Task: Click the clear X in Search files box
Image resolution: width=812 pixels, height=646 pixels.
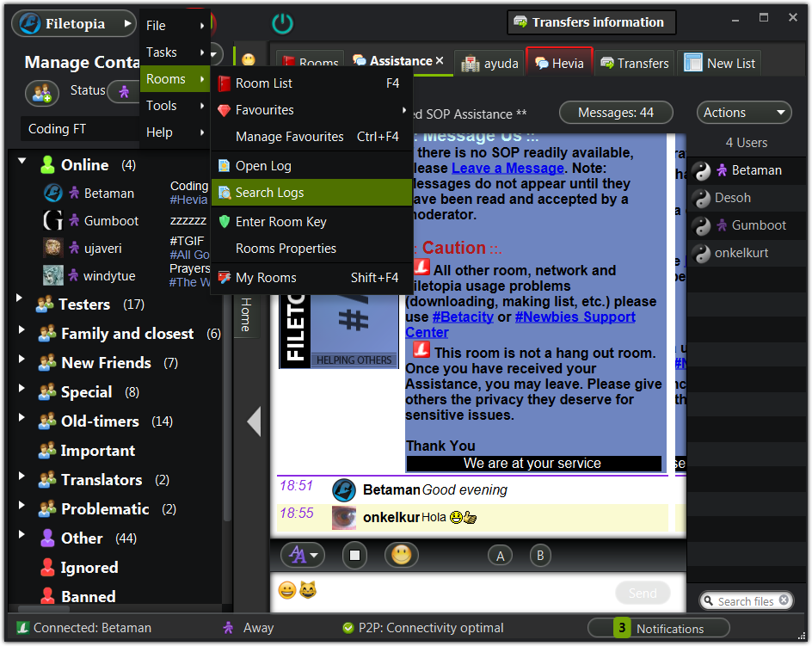Action: point(784,600)
